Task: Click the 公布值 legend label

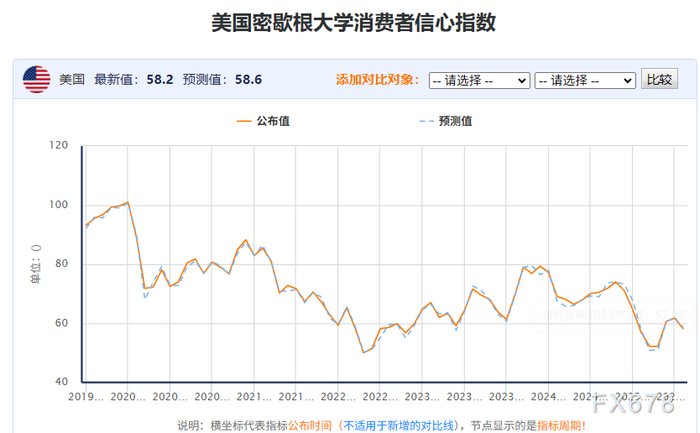Action: [x=273, y=121]
